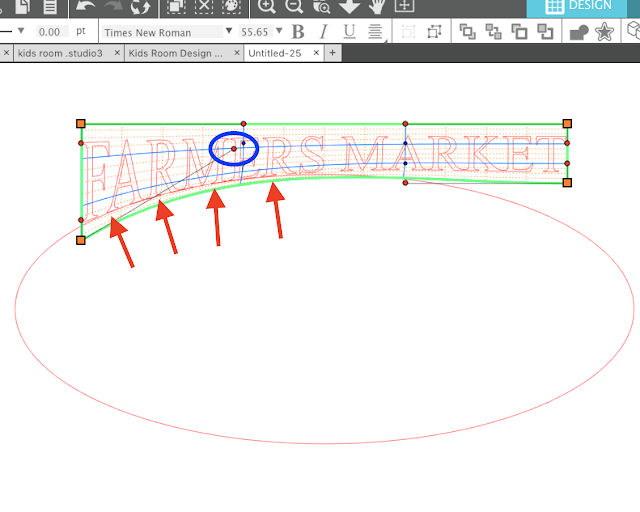Click the line thickness 0.00 field
Image resolution: width=640 pixels, height=512 pixels.
pos(52,32)
